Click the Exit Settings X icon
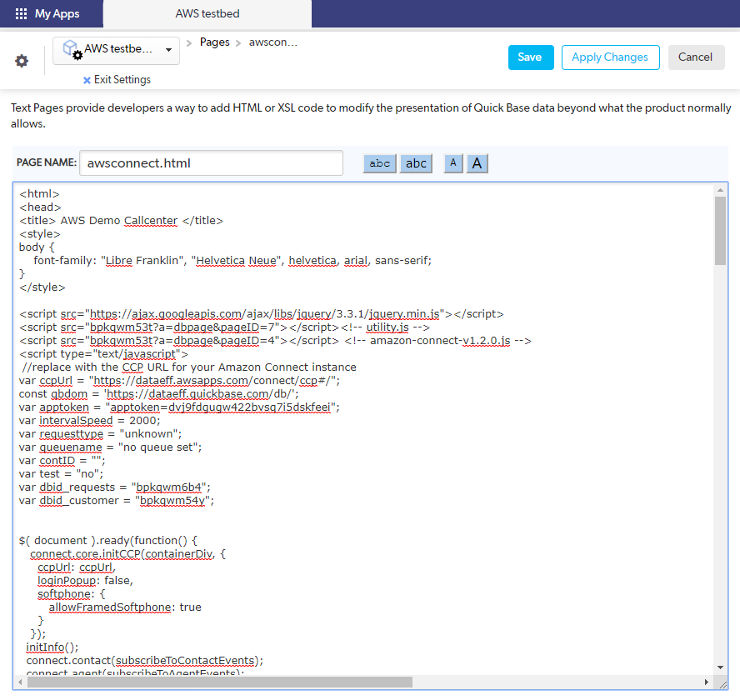The height and width of the screenshot is (700, 740). click(x=87, y=80)
